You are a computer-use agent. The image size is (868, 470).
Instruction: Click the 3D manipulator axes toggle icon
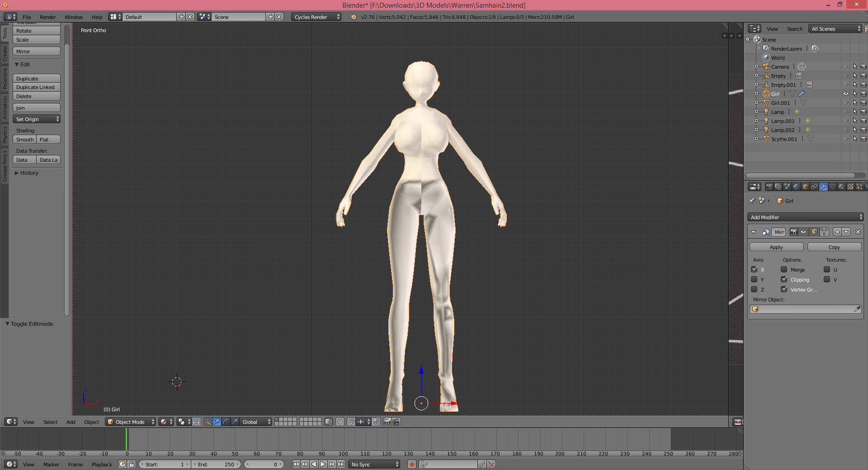tap(208, 422)
